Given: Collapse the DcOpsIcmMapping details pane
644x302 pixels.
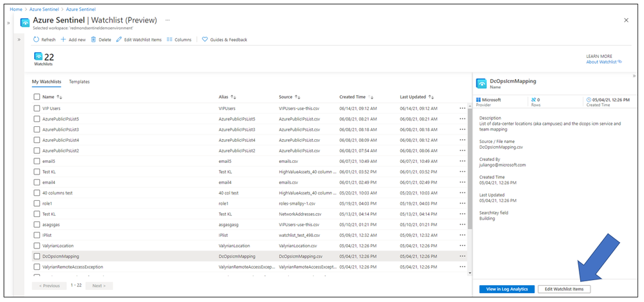Looking at the screenshot, I should click(x=634, y=76).
